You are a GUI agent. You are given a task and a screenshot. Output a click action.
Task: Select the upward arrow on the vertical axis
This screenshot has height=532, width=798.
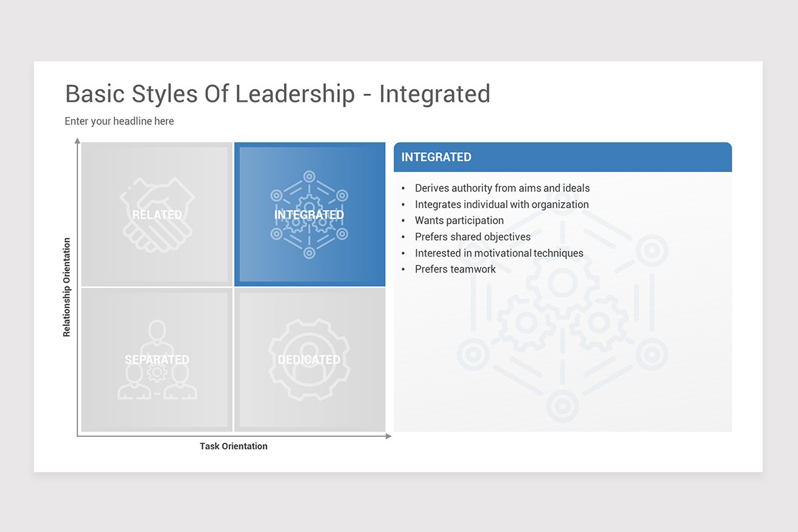pyautogui.click(x=78, y=141)
